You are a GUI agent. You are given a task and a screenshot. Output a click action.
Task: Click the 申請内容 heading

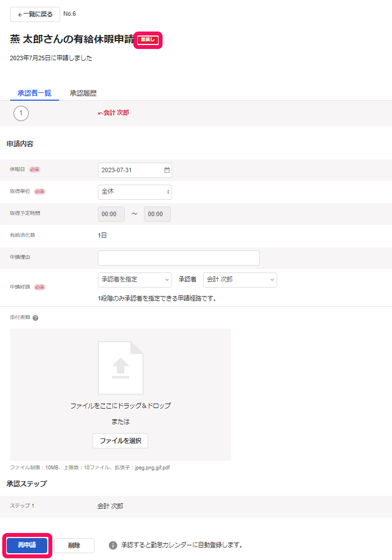[20, 144]
